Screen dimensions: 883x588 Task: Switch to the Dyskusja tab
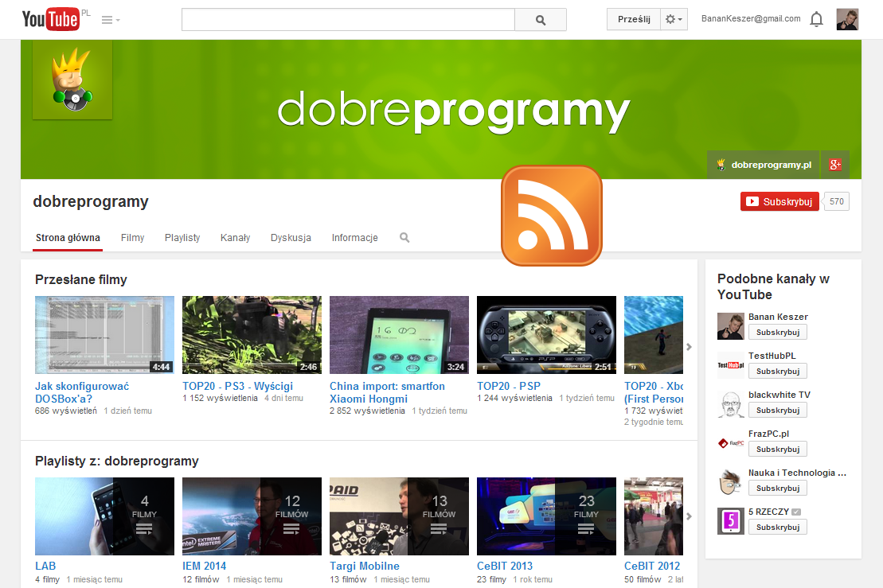click(x=291, y=237)
